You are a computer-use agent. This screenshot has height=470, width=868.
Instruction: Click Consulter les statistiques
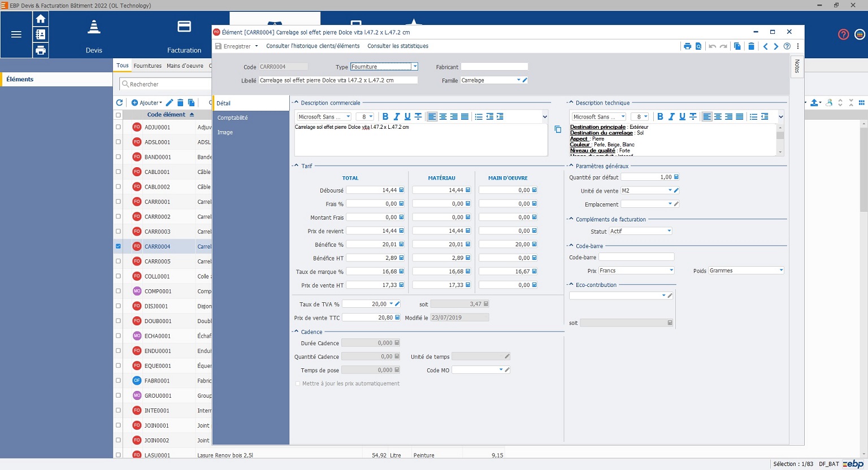[398, 46]
